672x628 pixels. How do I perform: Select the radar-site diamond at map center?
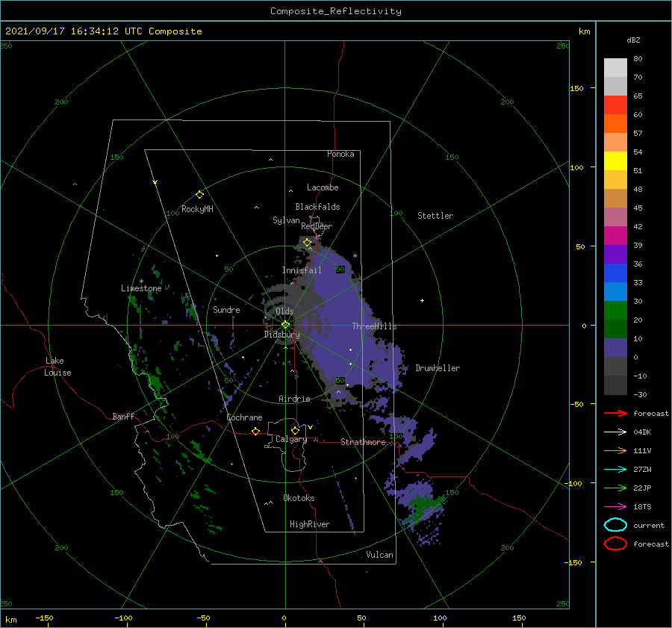[285, 325]
